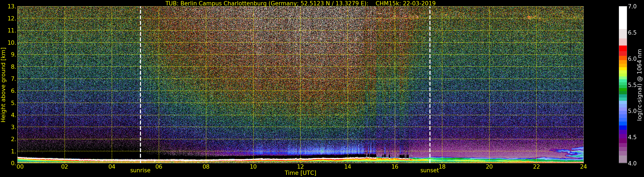Select the 'sunset' label below the axis

point(429,171)
